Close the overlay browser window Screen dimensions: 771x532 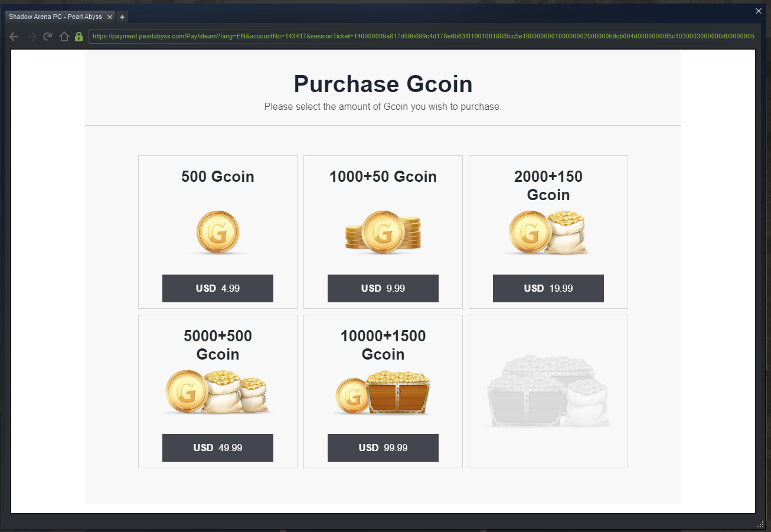coord(759,11)
